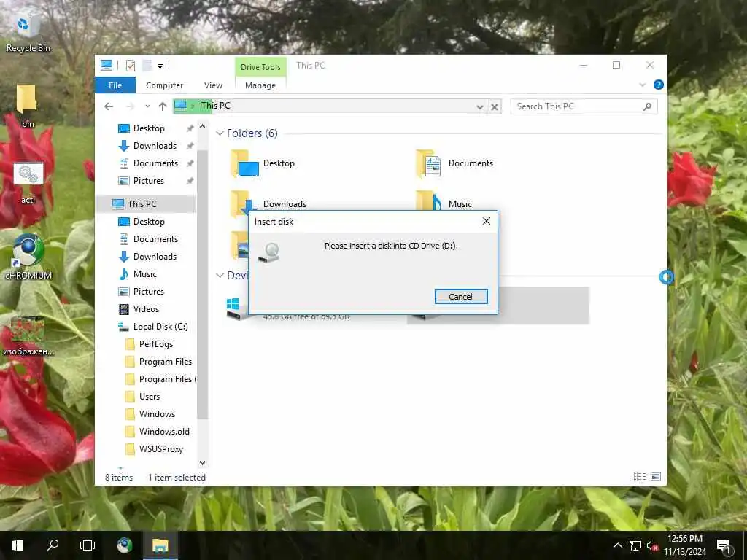Open the File ribbon tab
Image resolution: width=747 pixels, height=560 pixels.
[115, 85]
